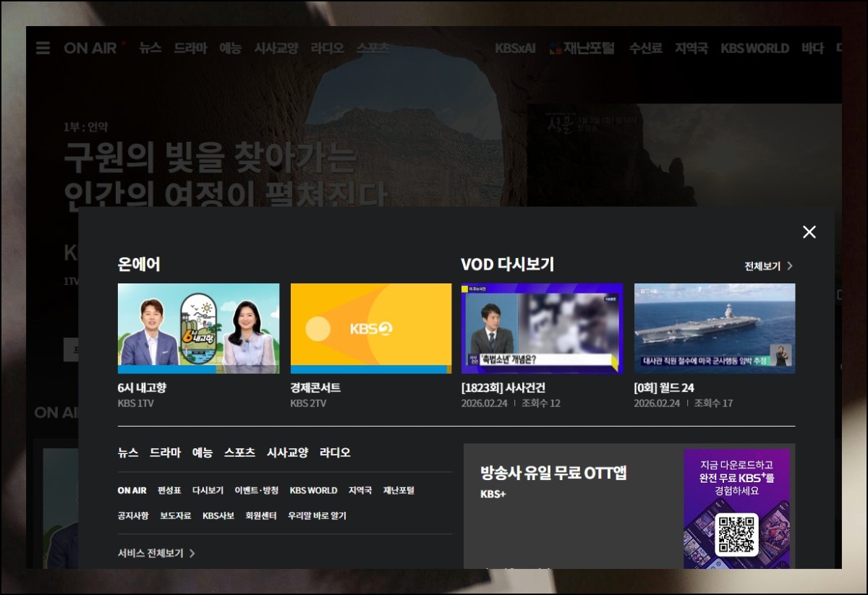Select 드라마 in the overlay category list
Image resolution: width=868 pixels, height=595 pixels.
click(x=166, y=453)
